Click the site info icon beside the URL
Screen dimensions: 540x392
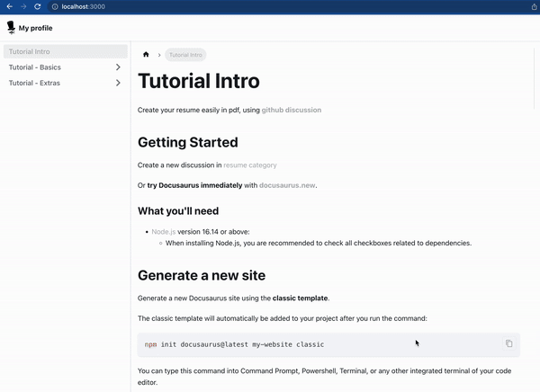coord(54,6)
